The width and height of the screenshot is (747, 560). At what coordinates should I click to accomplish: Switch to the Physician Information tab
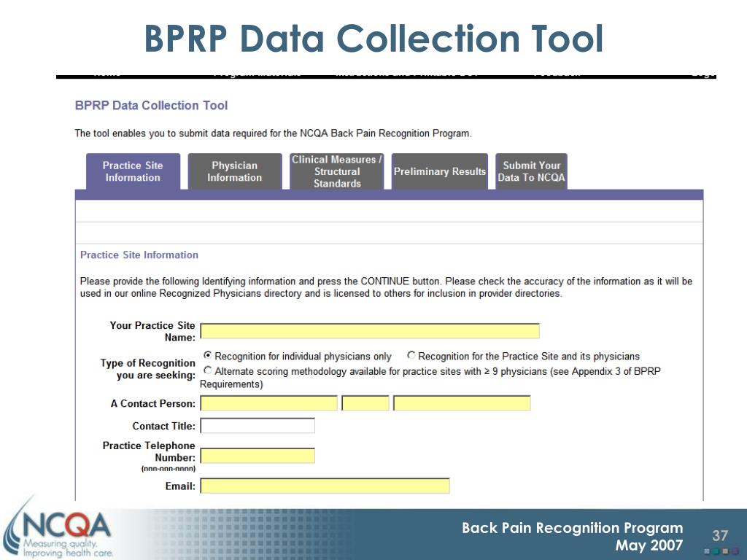235,171
